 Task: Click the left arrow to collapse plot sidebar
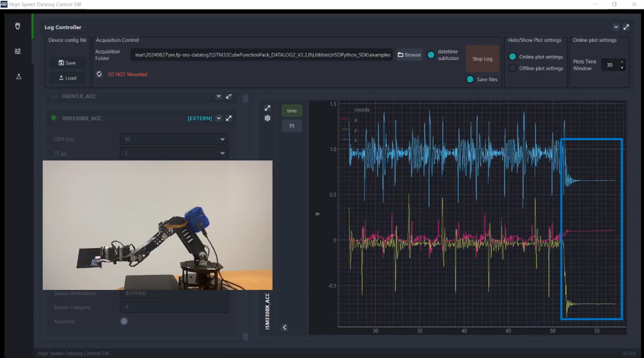coord(285,327)
